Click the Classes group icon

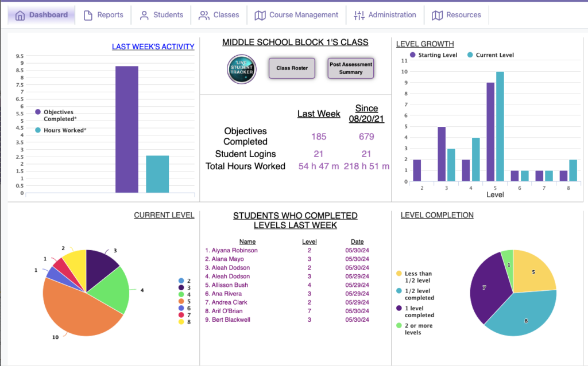tap(204, 15)
